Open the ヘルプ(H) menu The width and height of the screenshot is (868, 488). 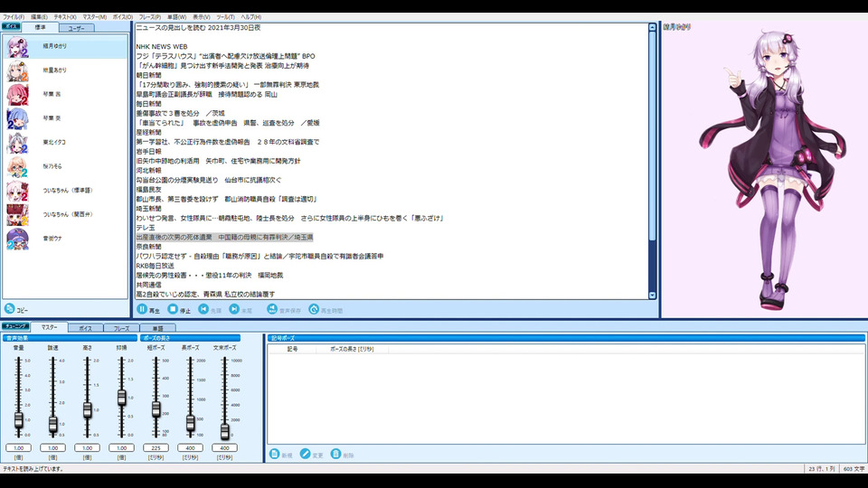[250, 17]
